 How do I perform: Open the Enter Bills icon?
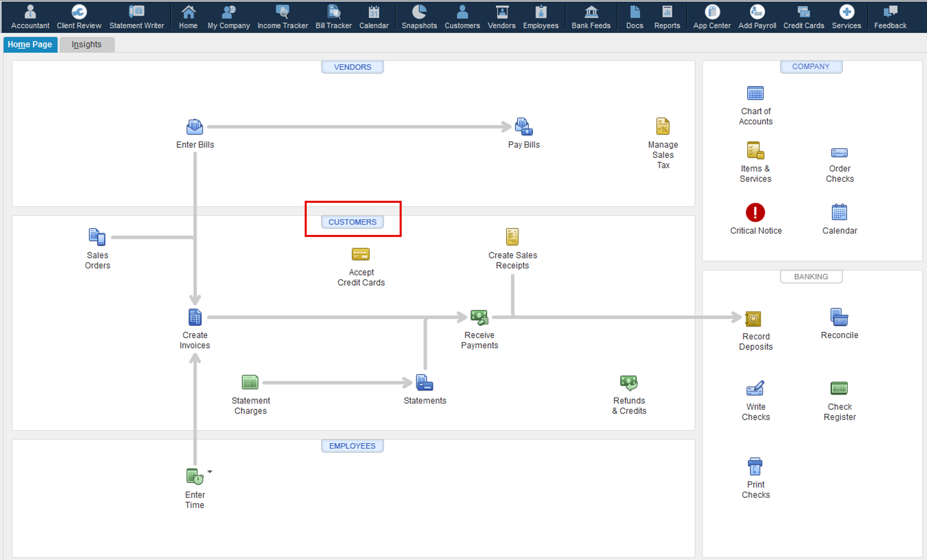194,127
